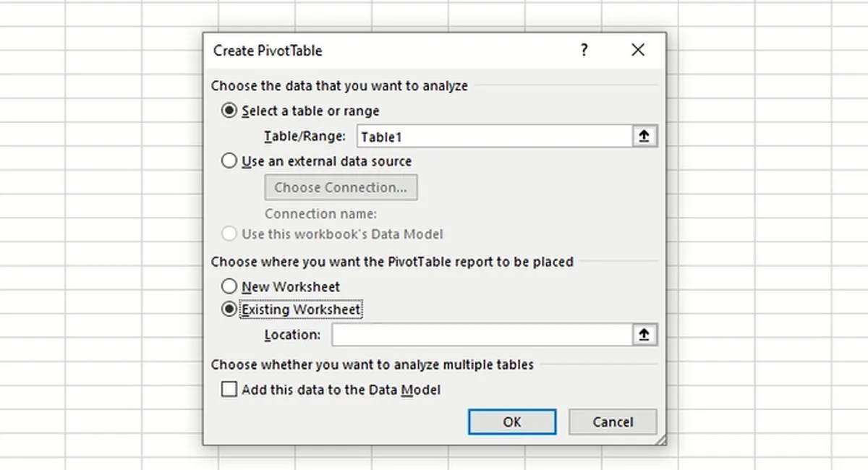Select the New Worksheet option
Screen dimensions: 868x470
pos(229,286)
